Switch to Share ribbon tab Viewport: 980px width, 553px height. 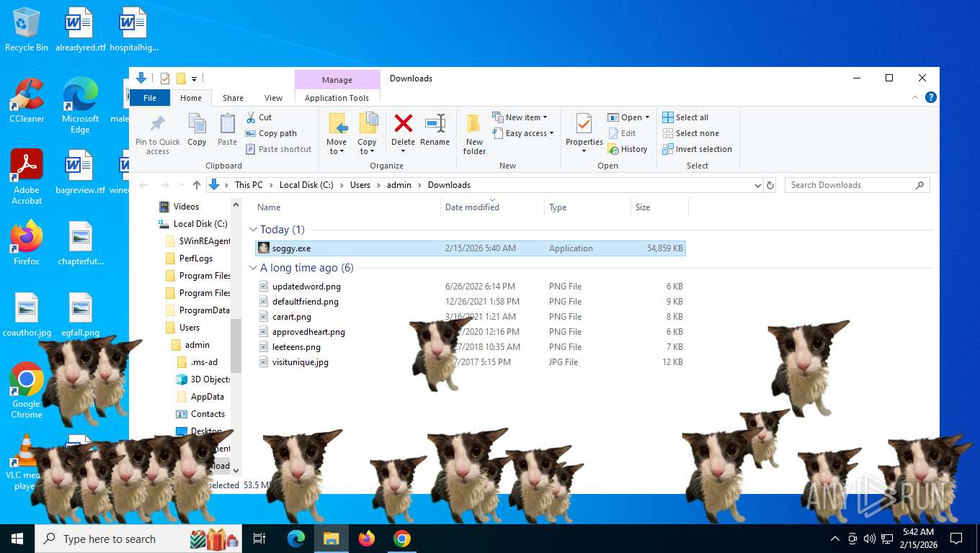(x=233, y=98)
